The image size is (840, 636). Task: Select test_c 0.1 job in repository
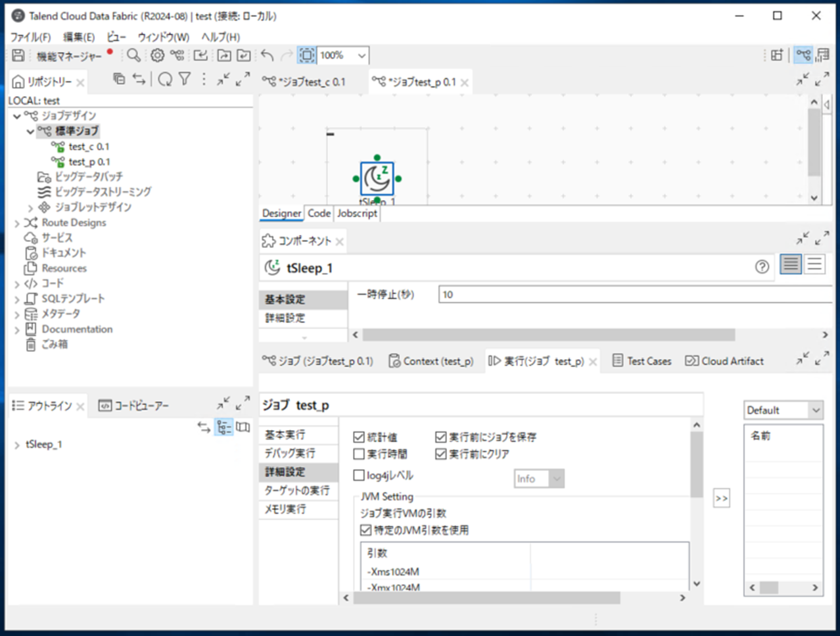pos(89,147)
